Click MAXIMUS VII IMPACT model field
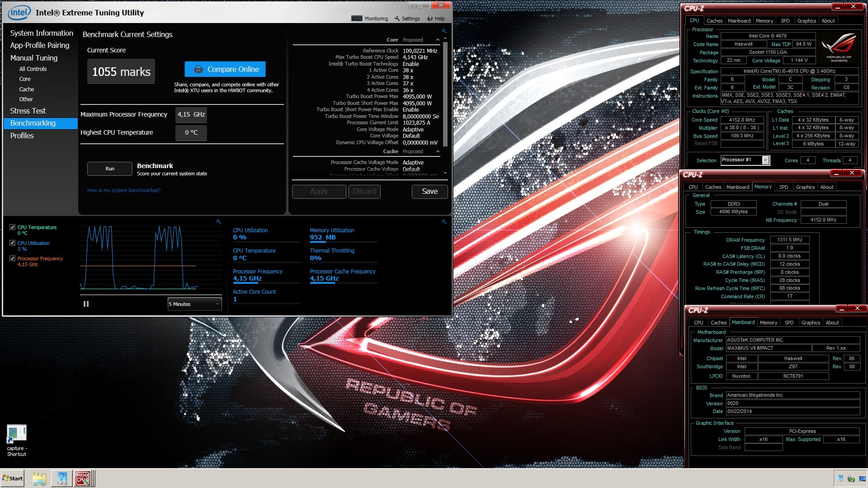868x488 pixels. 769,348
